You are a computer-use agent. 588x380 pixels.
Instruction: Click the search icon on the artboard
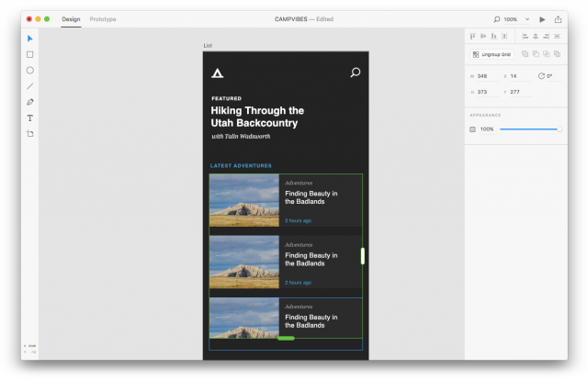click(356, 73)
